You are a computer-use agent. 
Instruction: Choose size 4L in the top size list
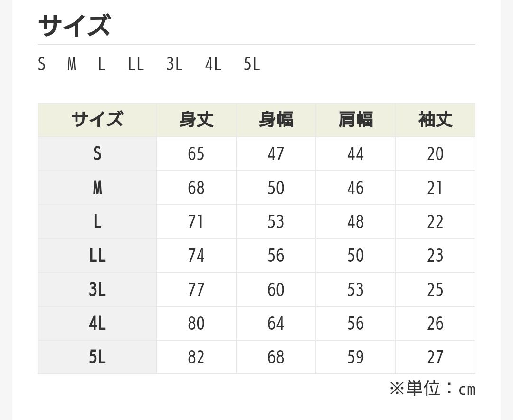[x=213, y=64]
